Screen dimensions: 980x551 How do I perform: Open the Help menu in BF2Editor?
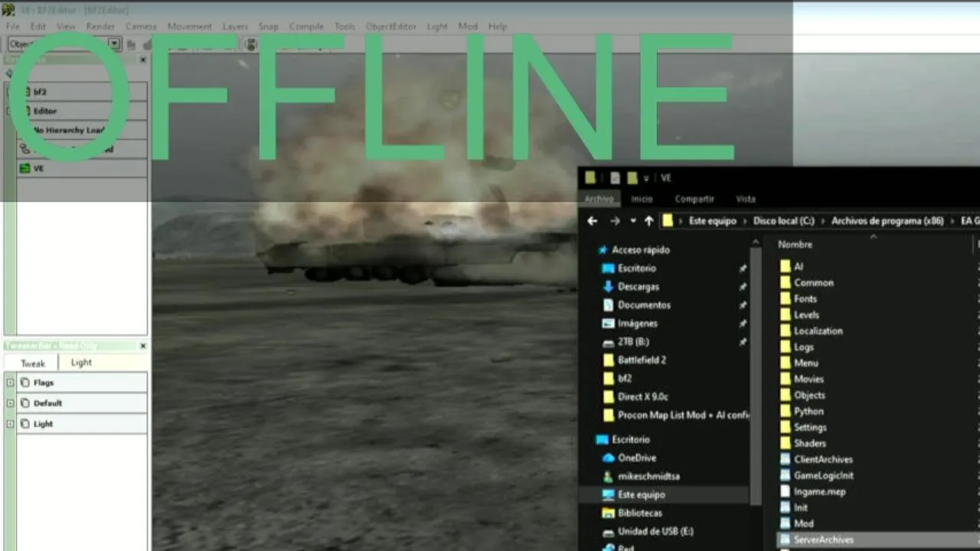coord(498,26)
